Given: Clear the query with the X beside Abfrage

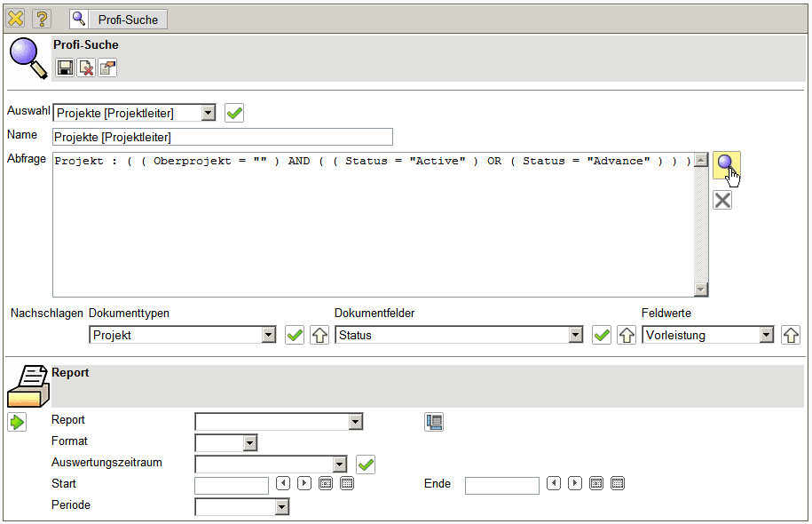Looking at the screenshot, I should 722,200.
